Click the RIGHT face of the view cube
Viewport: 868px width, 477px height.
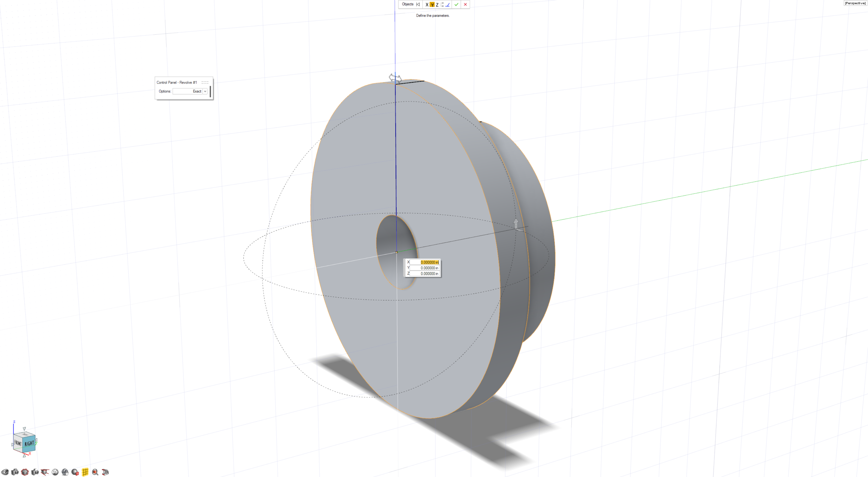(29, 443)
